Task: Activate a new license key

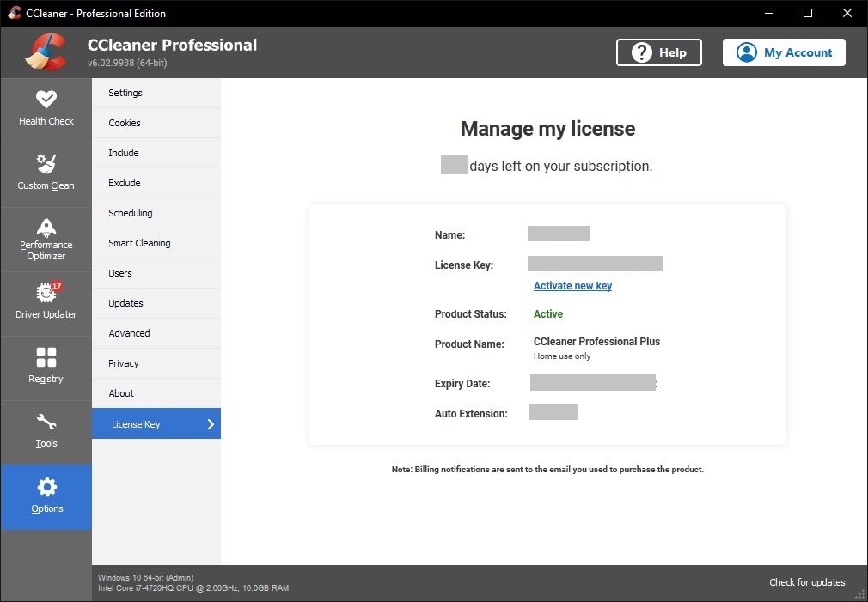Action: (x=572, y=285)
